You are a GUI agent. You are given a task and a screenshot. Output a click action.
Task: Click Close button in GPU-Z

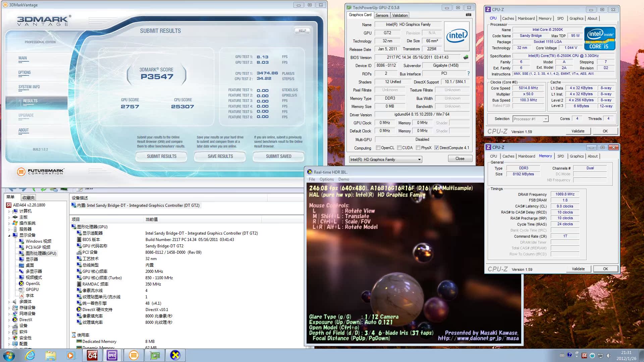460,159
